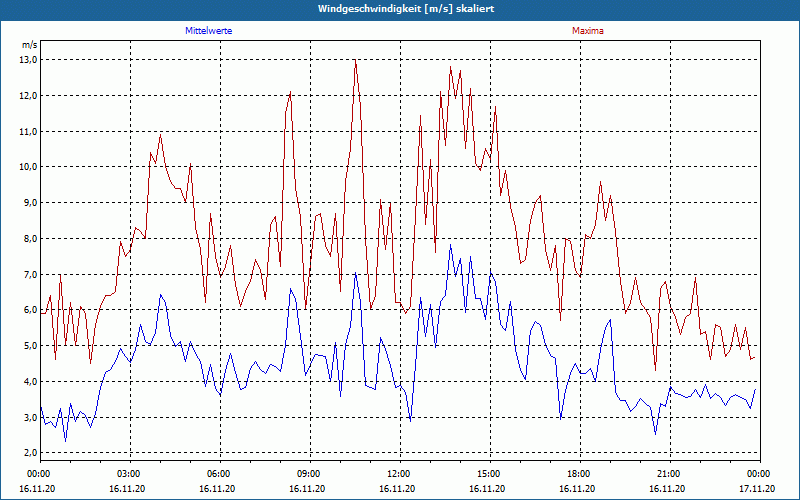The height and width of the screenshot is (500, 800).
Task: Click the 4,0 y-axis value
Action: click(31, 381)
